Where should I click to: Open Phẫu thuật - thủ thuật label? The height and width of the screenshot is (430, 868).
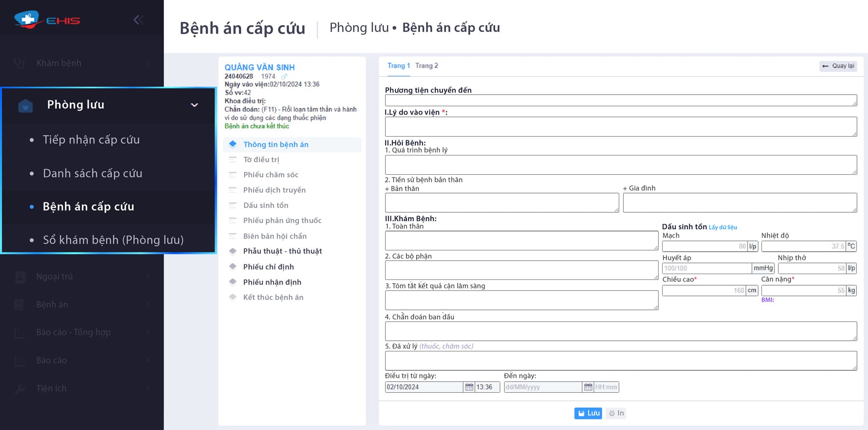[283, 251]
